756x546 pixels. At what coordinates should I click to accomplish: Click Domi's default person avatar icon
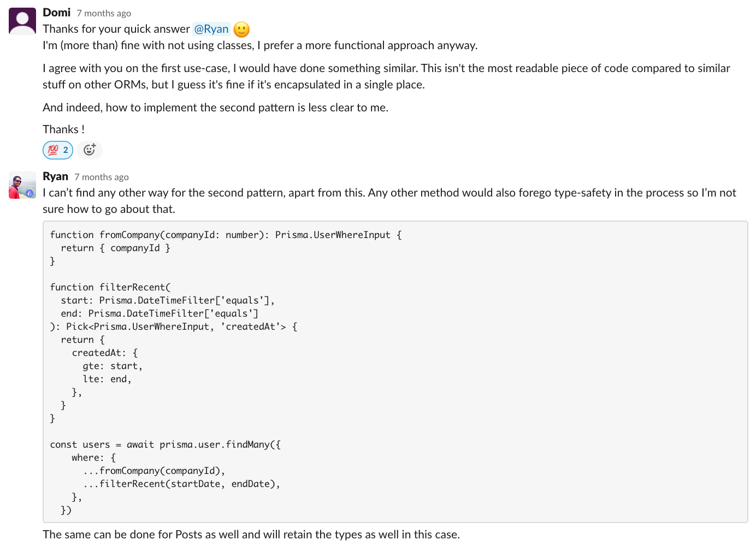(22, 21)
